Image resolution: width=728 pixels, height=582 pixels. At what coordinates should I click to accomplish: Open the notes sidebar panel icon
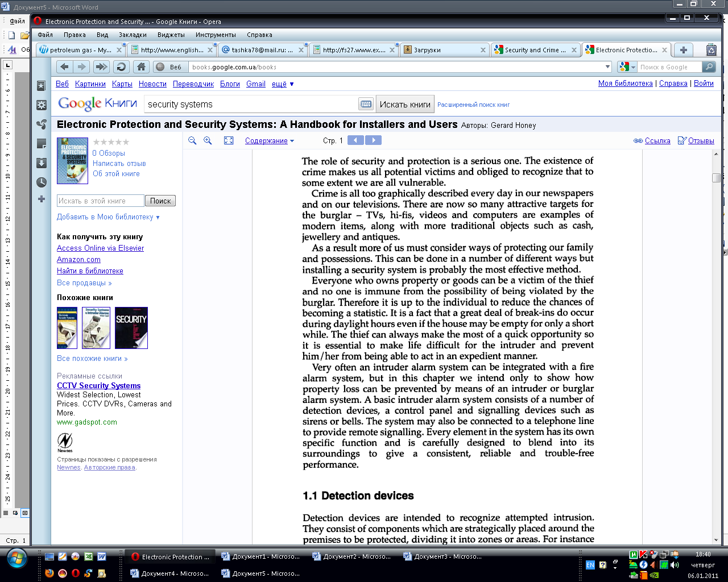(x=42, y=144)
